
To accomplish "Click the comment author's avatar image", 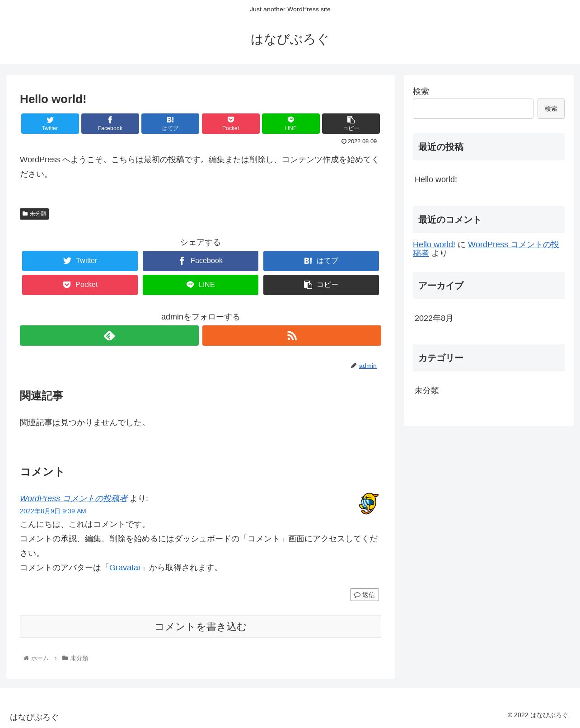I will point(369,503).
